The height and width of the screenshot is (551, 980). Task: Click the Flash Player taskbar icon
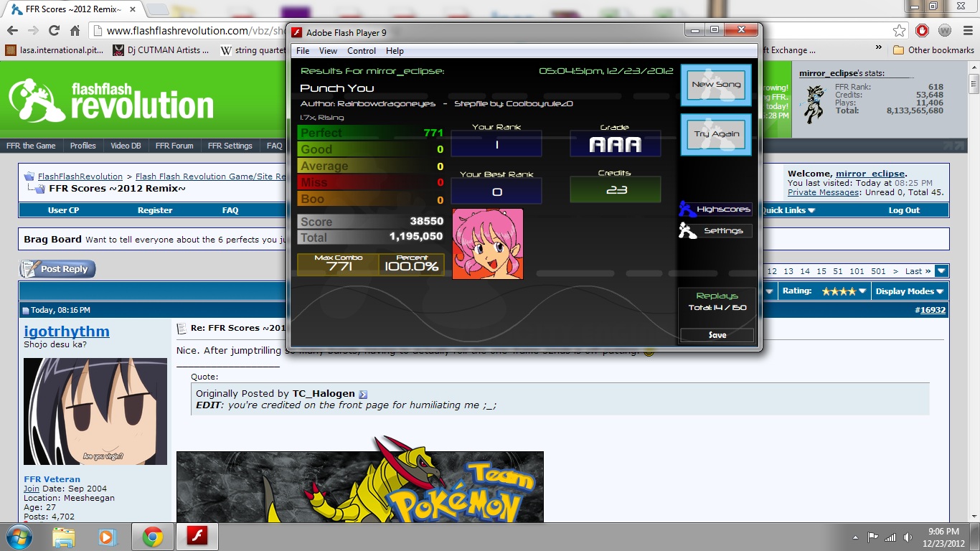pos(197,537)
